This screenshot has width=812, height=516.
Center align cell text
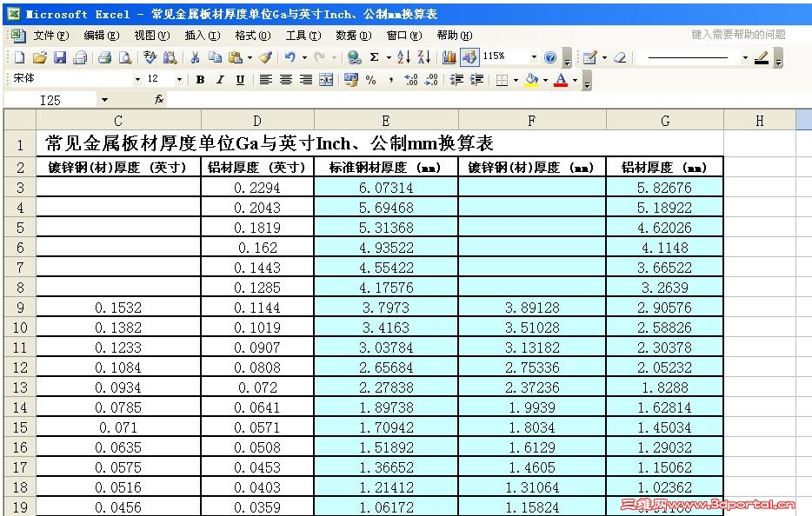tap(286, 80)
